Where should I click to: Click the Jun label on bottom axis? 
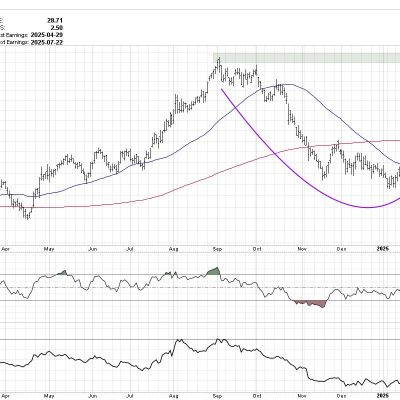(93, 396)
